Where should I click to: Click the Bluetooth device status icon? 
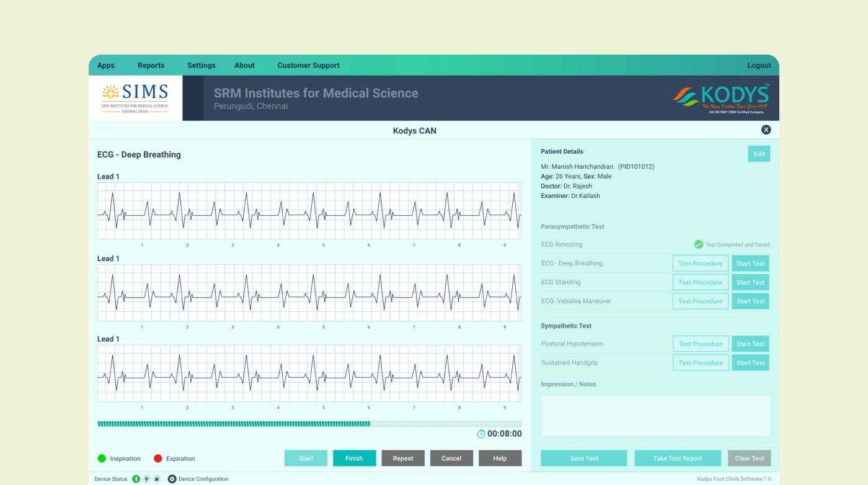tap(136, 479)
